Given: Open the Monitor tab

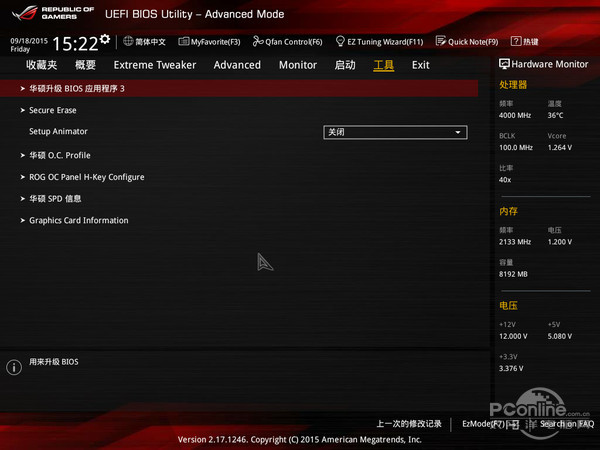Looking at the screenshot, I should click(298, 65).
